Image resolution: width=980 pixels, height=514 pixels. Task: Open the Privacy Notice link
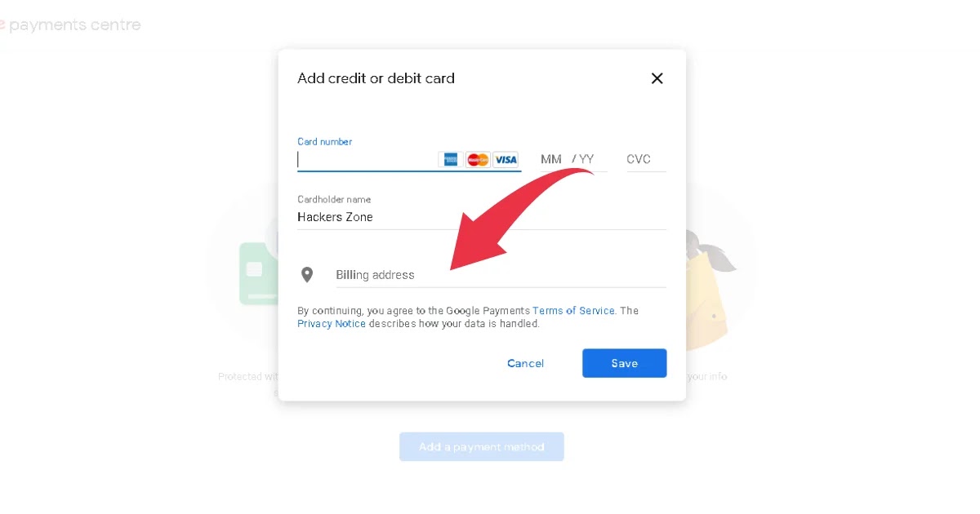coord(332,324)
